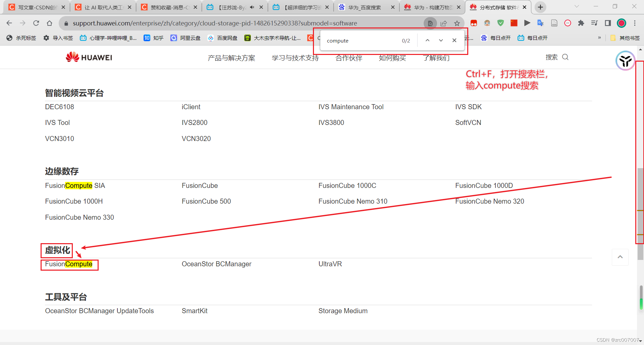
Task: Open the side panel toolbar icon
Action: coord(608,23)
